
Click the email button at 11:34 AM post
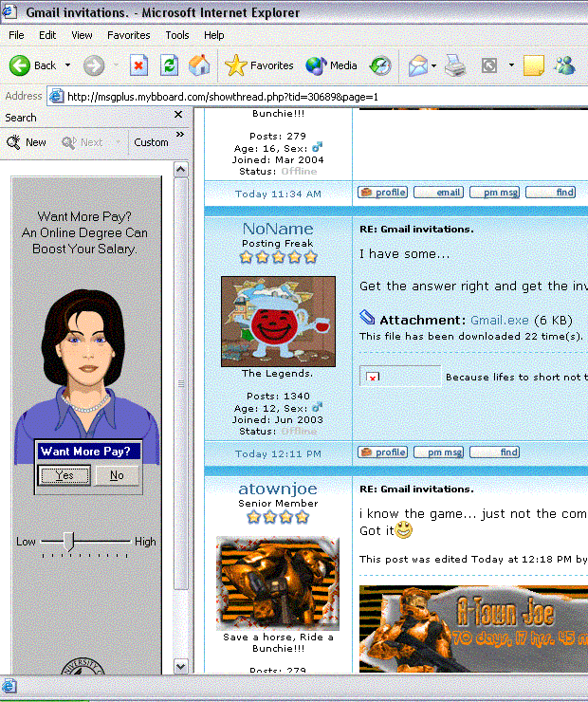pyautogui.click(x=438, y=193)
